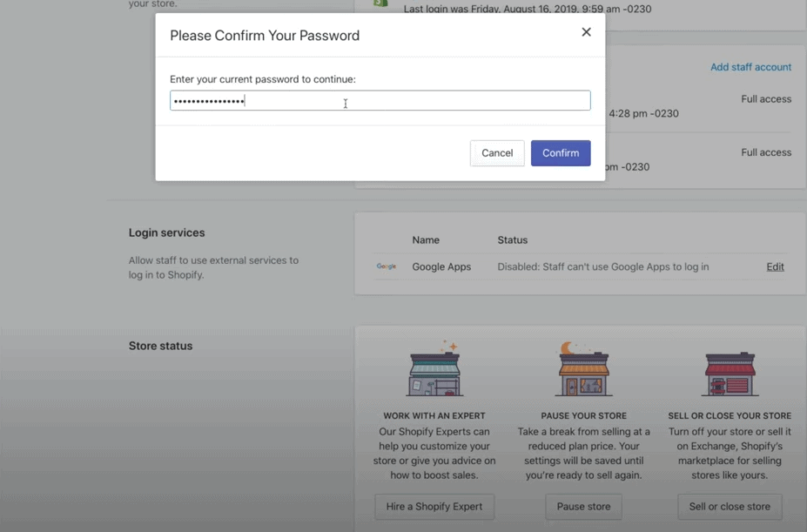Click the Login services heading
Viewport: 807px width, 532px height.
(167, 232)
